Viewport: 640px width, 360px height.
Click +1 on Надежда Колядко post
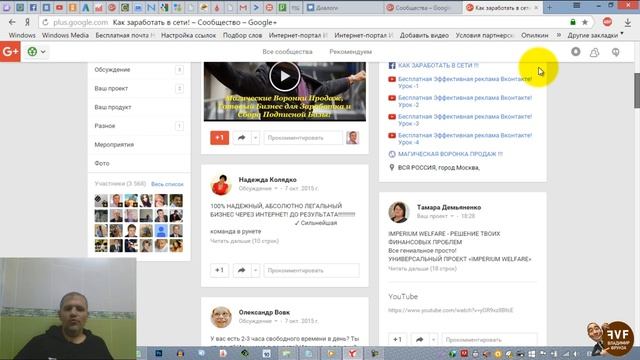point(219,270)
